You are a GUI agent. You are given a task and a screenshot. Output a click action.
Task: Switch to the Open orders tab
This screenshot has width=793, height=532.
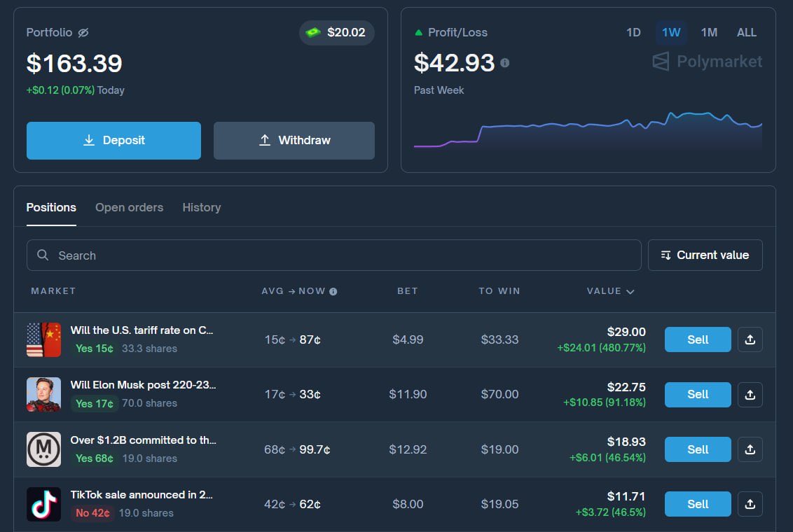[130, 207]
